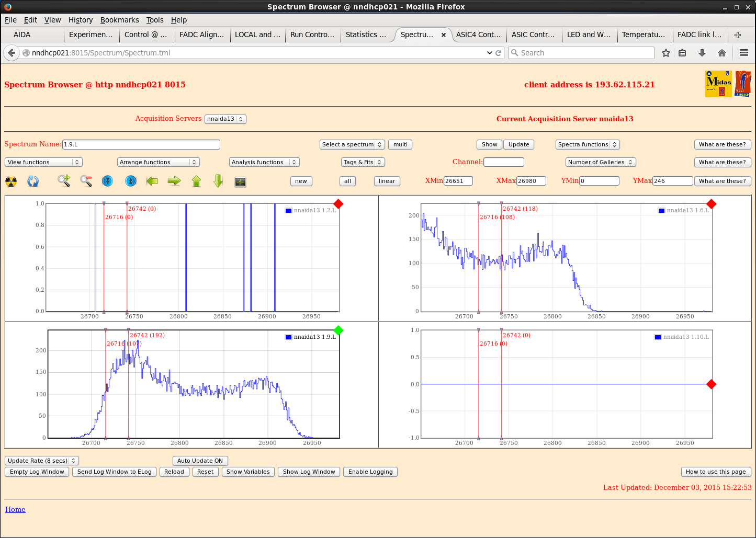This screenshot has height=538, width=756.
Task: Click How to use this page
Action: coord(716,472)
